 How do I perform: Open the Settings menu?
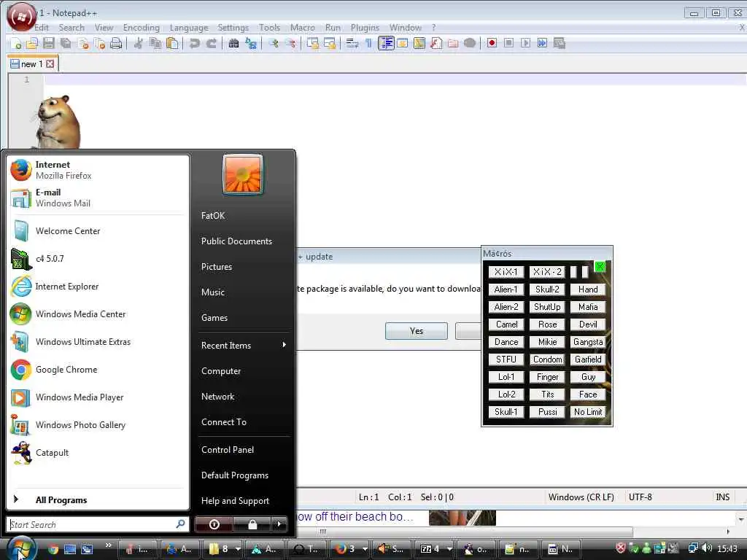click(233, 28)
